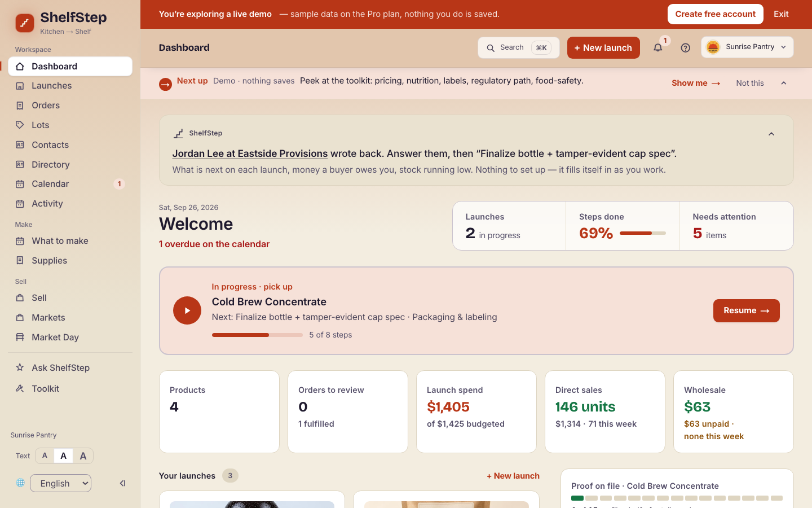The image size is (812, 508).
Task: Click the Toolkit tools icon
Action: tap(20, 388)
